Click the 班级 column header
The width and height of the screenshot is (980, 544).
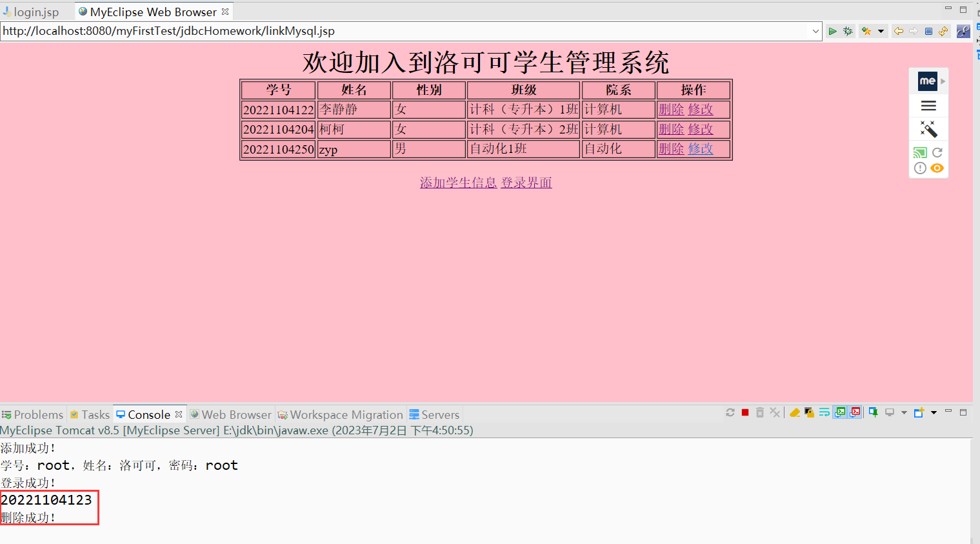pos(524,90)
